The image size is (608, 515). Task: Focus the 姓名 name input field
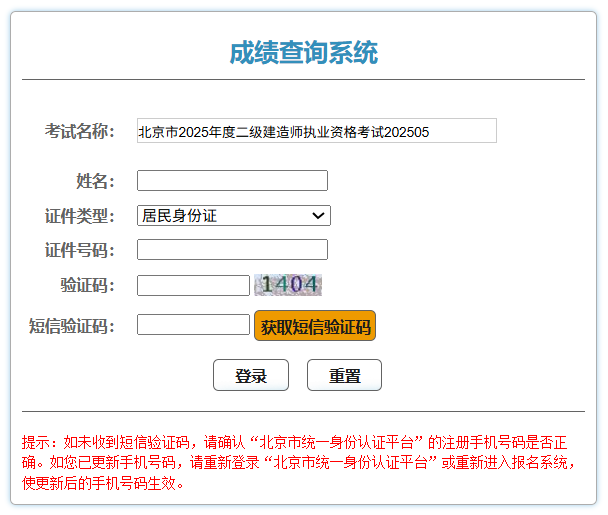click(x=232, y=180)
